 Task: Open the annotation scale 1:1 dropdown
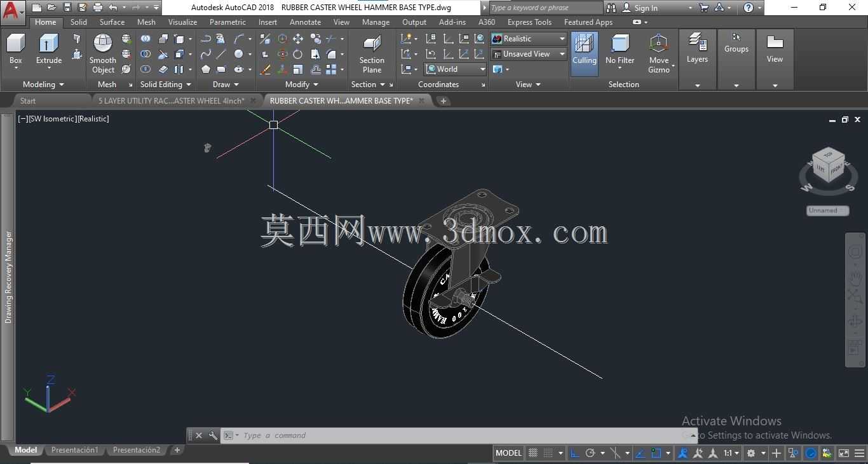[x=731, y=453]
